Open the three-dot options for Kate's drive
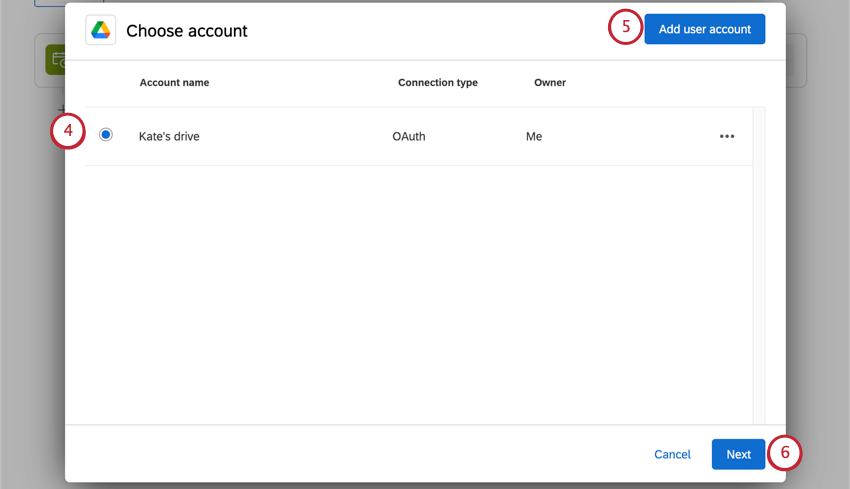This screenshot has width=850, height=489. [727, 136]
